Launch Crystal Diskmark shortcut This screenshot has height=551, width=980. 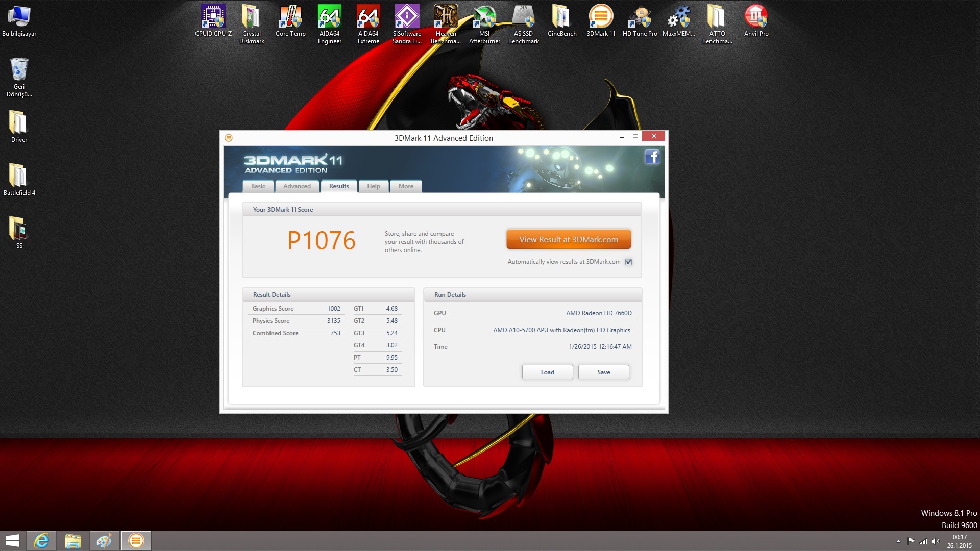point(252,24)
